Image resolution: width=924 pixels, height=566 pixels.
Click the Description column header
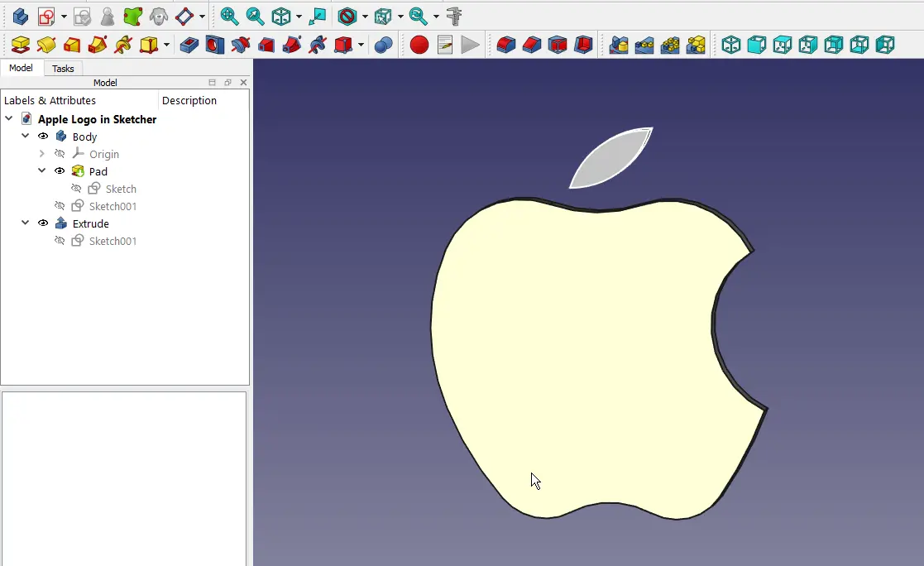point(189,100)
